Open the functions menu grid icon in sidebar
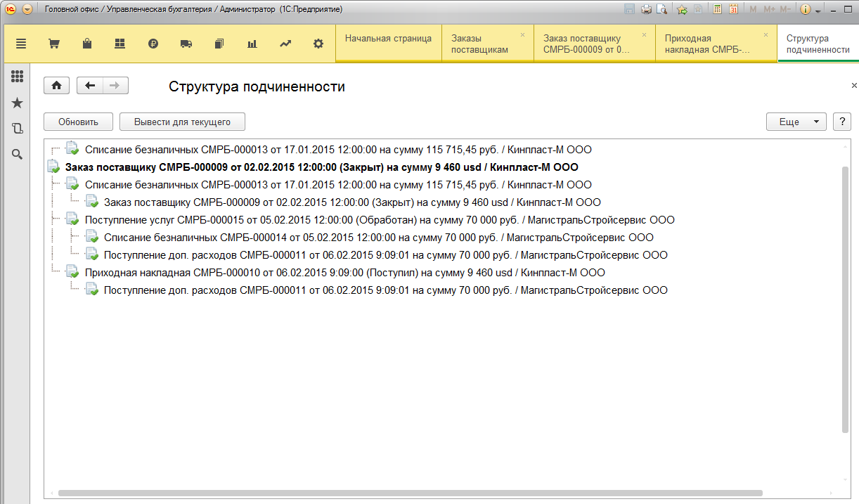This screenshot has width=859, height=504. 18,77
